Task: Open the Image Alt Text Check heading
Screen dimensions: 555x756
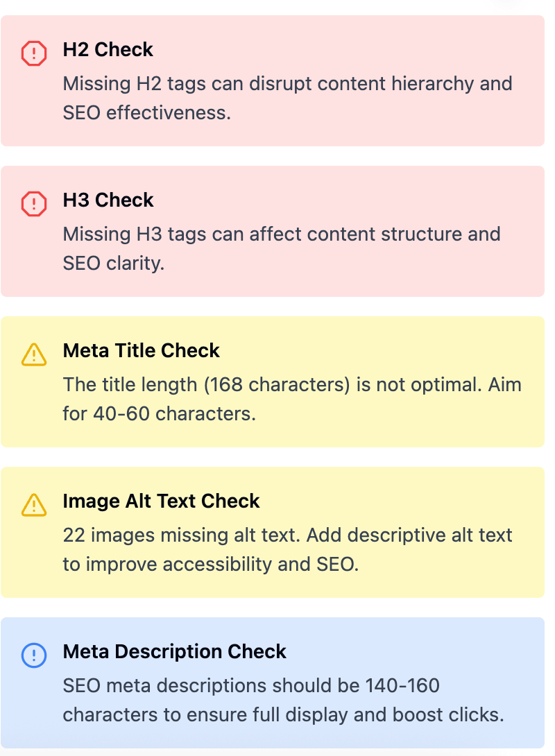Action: [x=161, y=501]
